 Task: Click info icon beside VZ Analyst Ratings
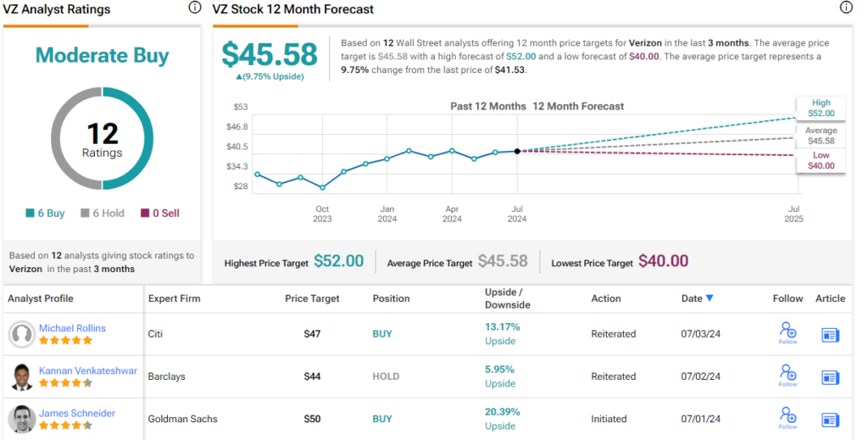point(195,8)
